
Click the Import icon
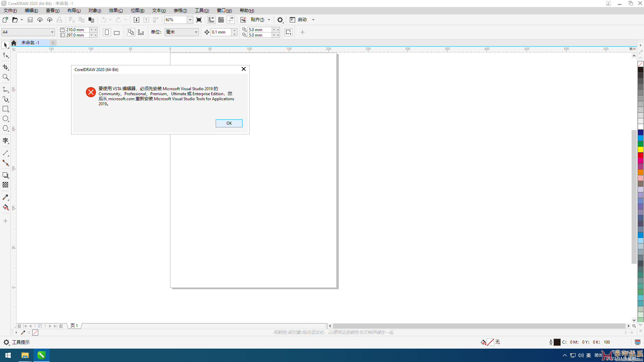pos(137,20)
